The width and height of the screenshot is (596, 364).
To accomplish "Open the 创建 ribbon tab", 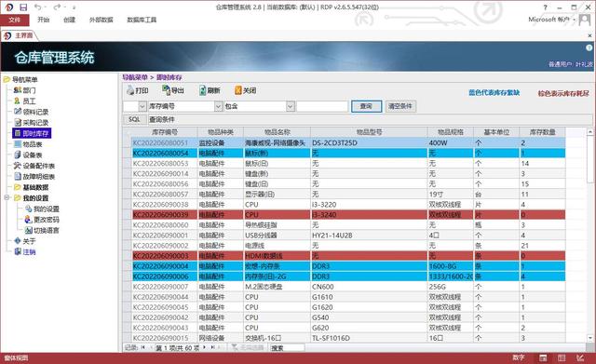I will [69, 20].
